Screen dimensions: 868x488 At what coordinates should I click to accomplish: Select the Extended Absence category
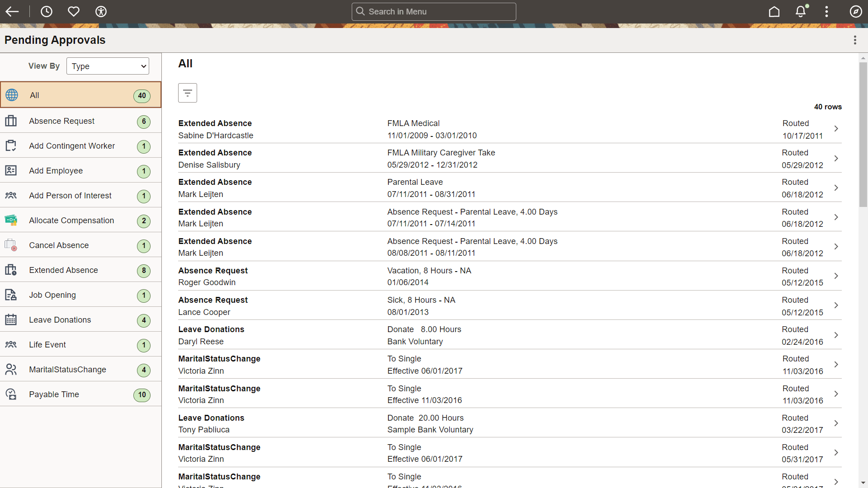pyautogui.click(x=63, y=270)
